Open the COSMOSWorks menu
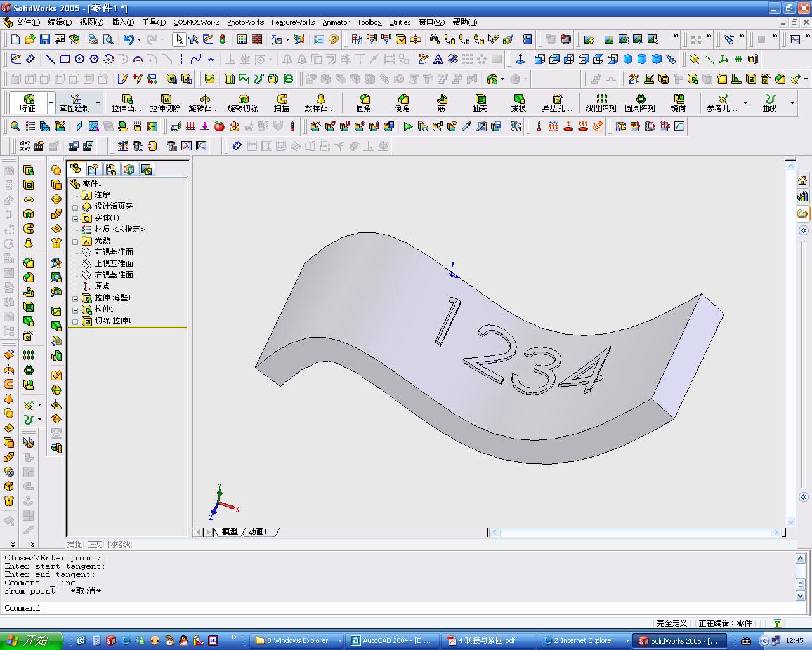The width and height of the screenshot is (812, 650). coord(197,22)
